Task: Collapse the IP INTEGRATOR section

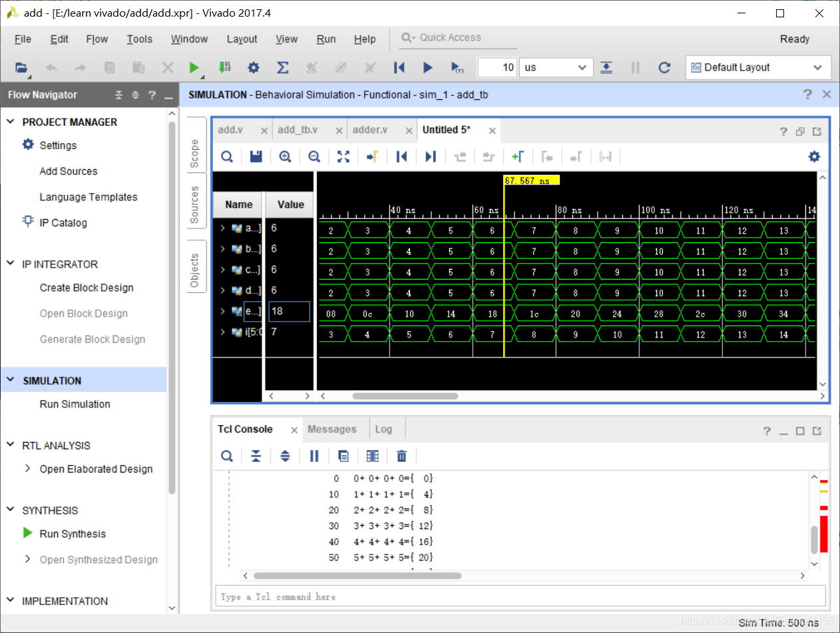Action: [11, 264]
